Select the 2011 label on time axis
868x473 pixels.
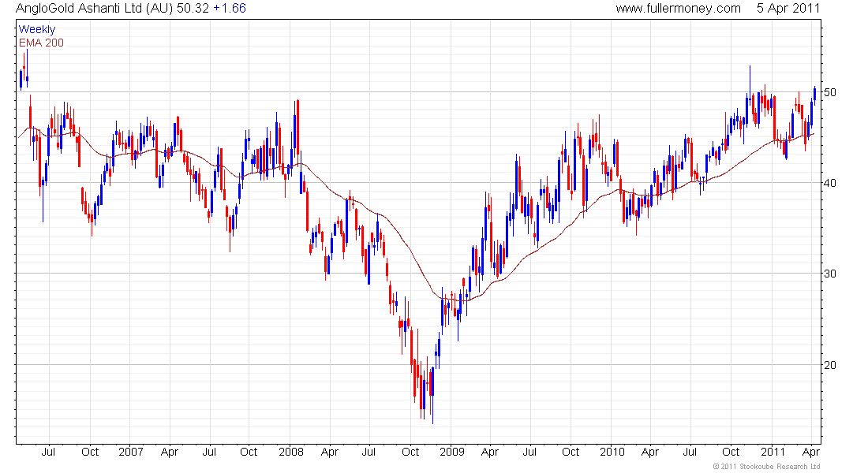tap(772, 453)
